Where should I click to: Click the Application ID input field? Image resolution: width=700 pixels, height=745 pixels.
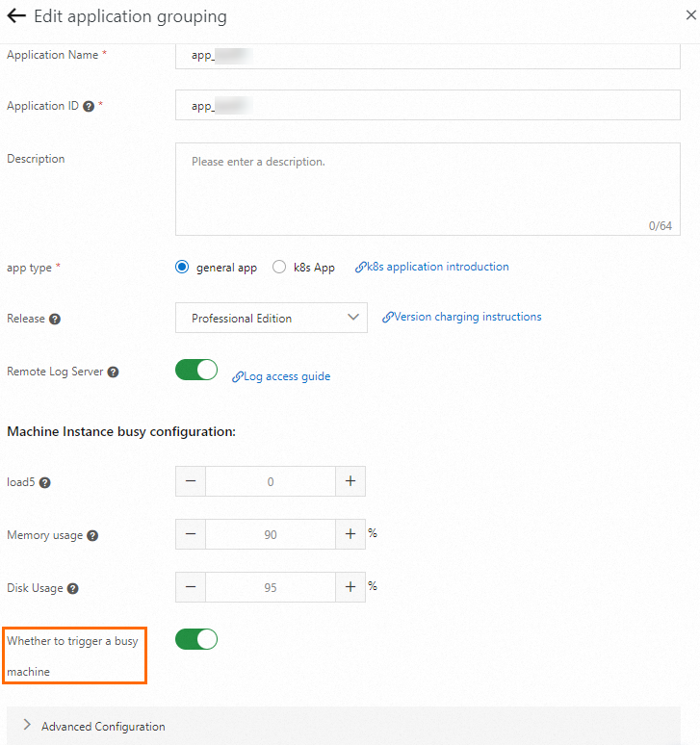pyautogui.click(x=428, y=105)
